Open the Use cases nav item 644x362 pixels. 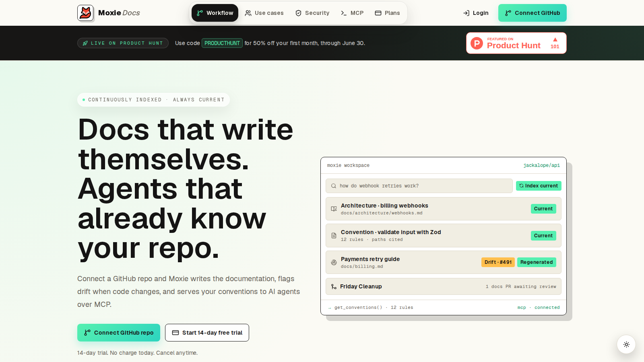coord(264,13)
